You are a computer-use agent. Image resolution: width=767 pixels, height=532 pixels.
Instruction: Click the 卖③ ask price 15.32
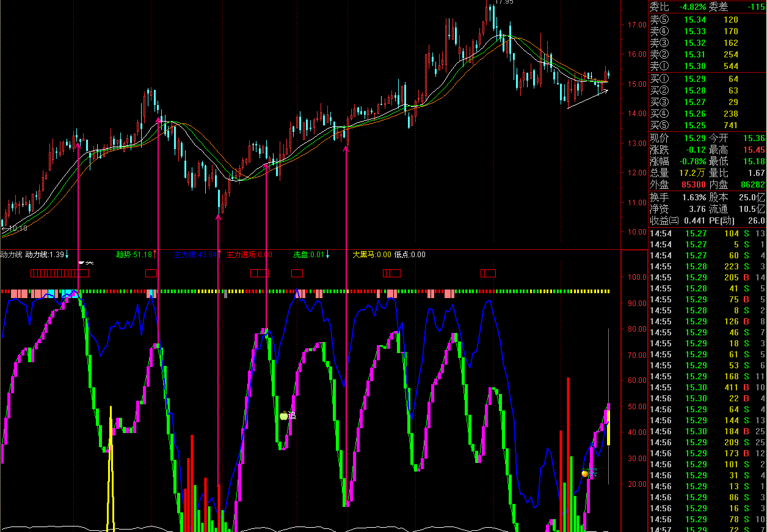click(695, 43)
